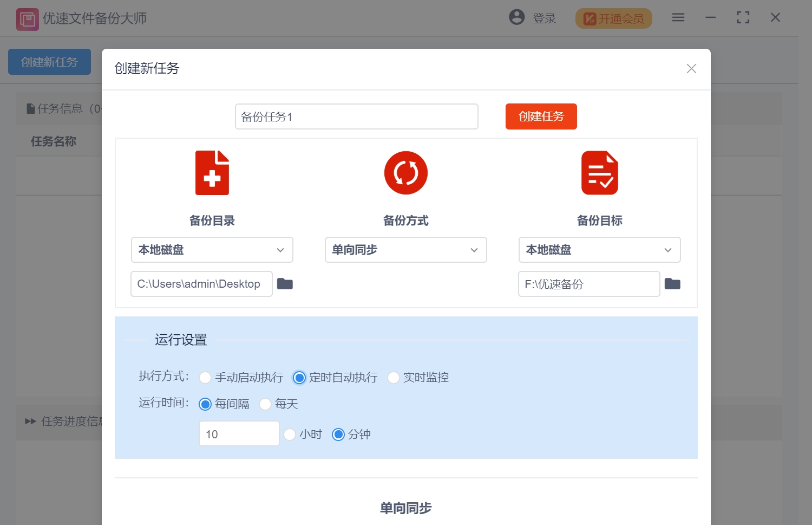Click the 备份目录 red add-file icon

click(212, 172)
